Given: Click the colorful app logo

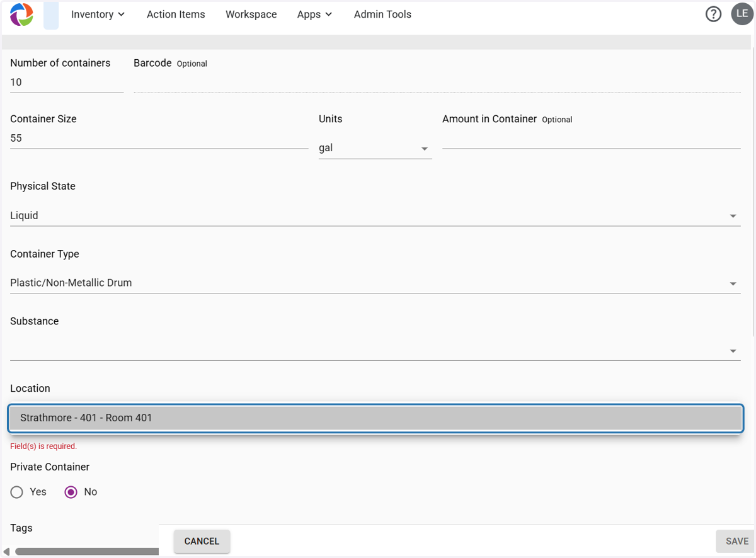Looking at the screenshot, I should point(21,14).
